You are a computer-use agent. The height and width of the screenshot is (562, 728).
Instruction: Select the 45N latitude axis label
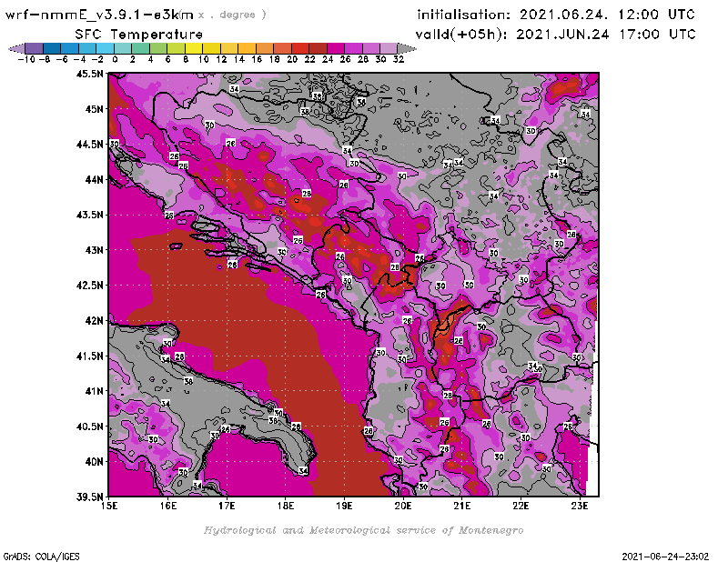click(x=95, y=109)
